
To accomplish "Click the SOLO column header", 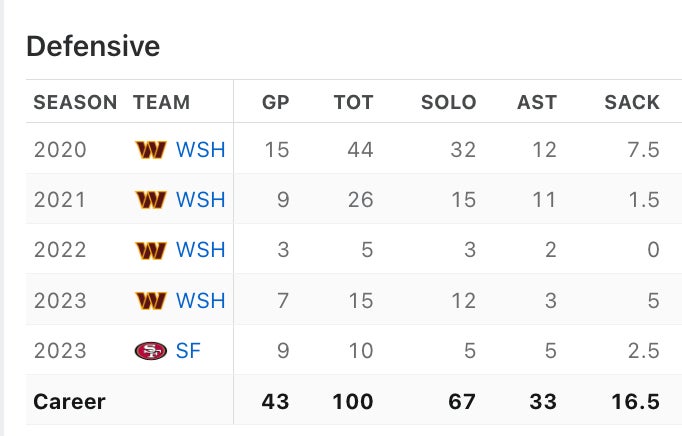I will tap(448, 102).
